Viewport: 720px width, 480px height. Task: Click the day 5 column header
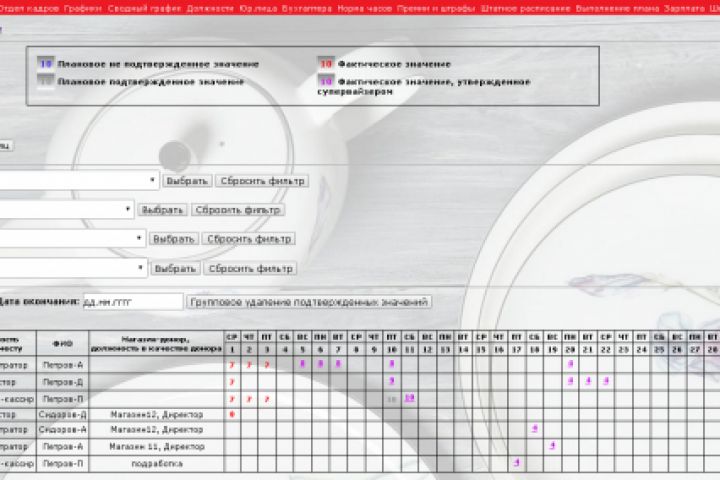[303, 350]
